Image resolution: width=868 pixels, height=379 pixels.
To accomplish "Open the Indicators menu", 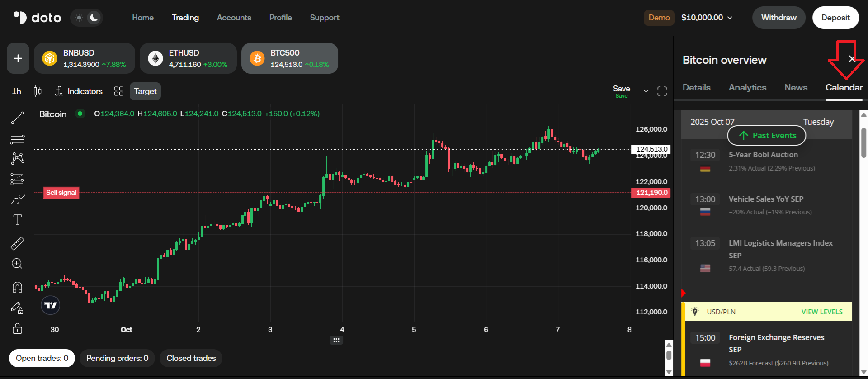I will click(79, 91).
